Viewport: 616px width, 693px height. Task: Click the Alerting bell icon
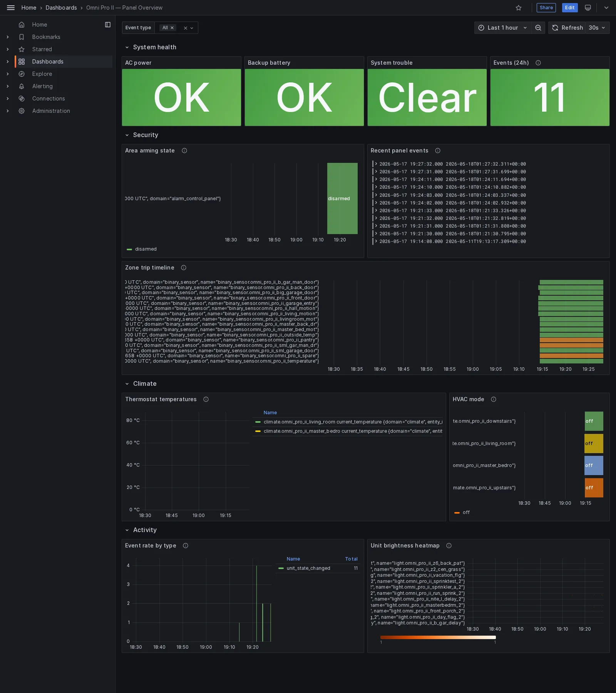click(22, 86)
